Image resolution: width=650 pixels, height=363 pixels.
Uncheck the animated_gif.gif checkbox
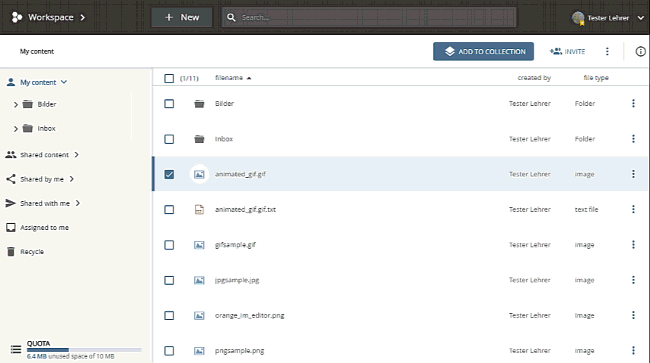169,174
